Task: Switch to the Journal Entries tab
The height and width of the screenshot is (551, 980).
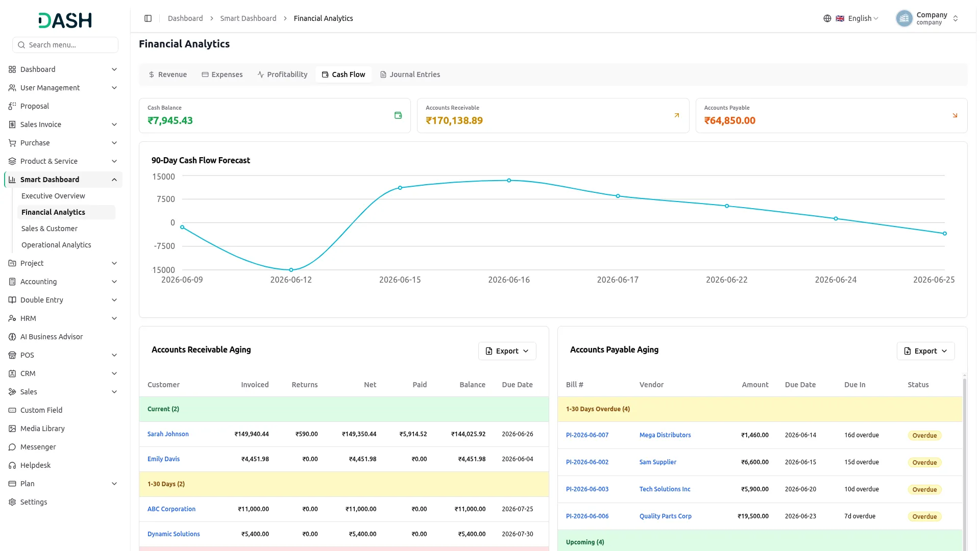Action: click(410, 74)
